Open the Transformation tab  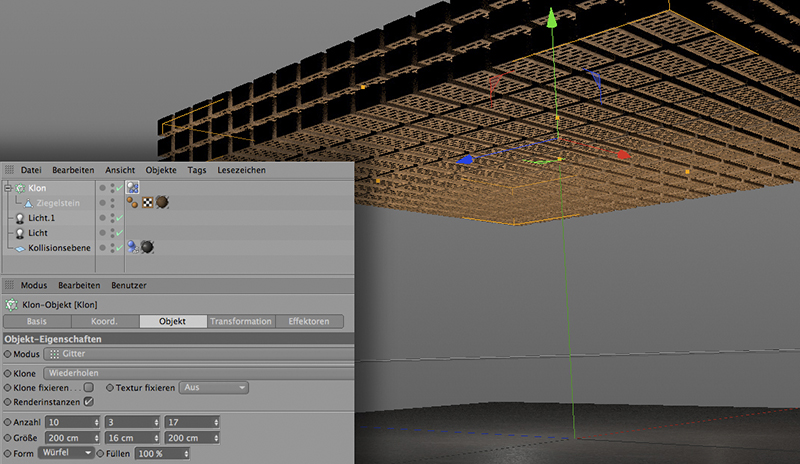point(240,322)
